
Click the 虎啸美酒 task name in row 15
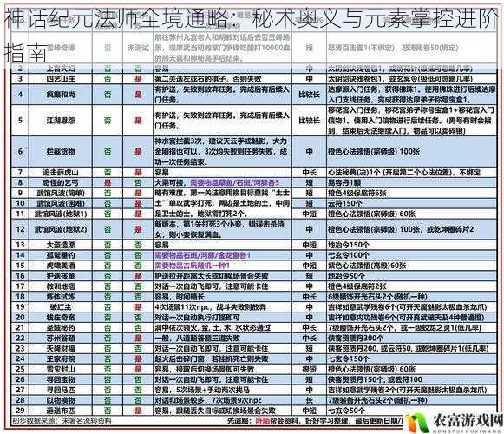[x=61, y=266]
